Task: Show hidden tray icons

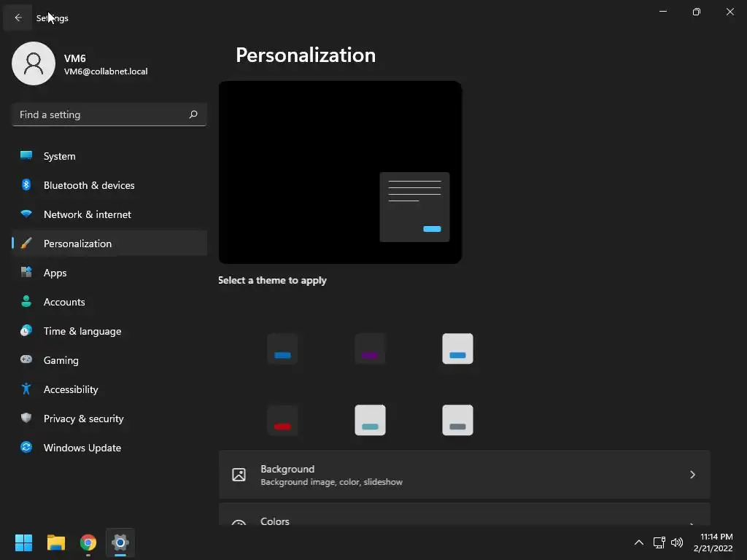Action: (639, 542)
